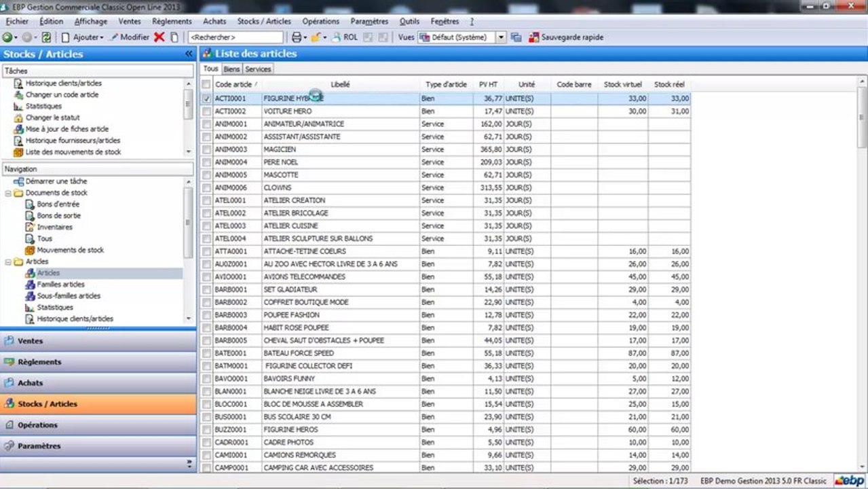The height and width of the screenshot is (489, 868).
Task: Open the printer dropdown arrow
Action: pyautogui.click(x=305, y=37)
